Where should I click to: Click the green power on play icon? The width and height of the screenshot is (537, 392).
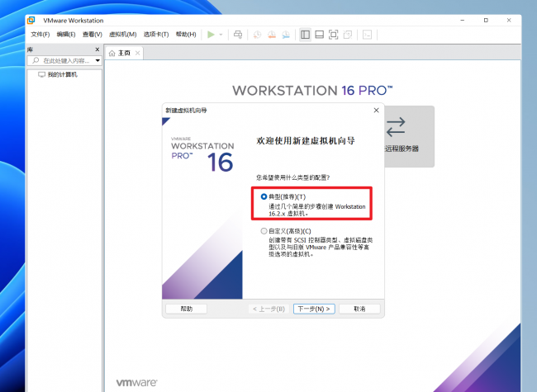pos(211,35)
